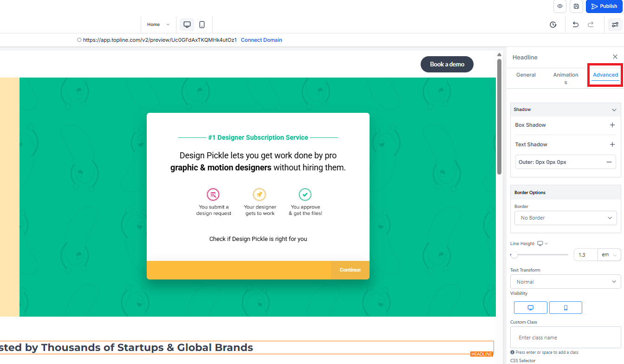The image size is (624, 364).
Task: Open the General tab
Action: click(x=526, y=75)
